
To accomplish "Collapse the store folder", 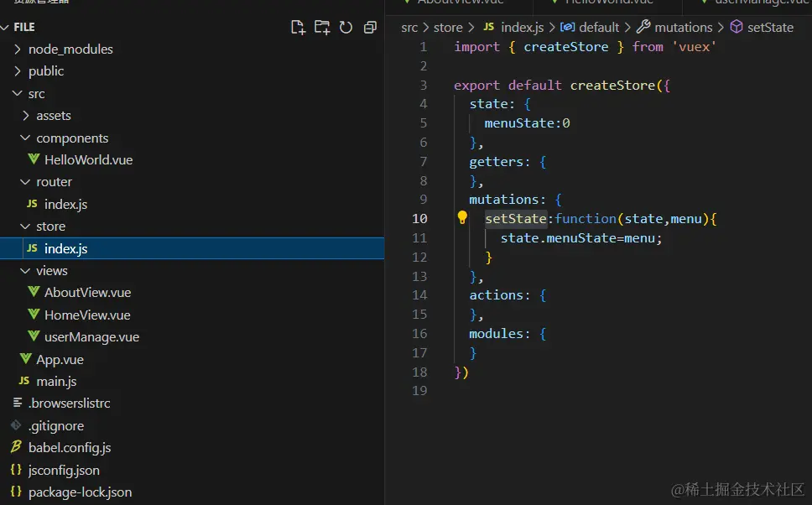I will click(x=25, y=226).
